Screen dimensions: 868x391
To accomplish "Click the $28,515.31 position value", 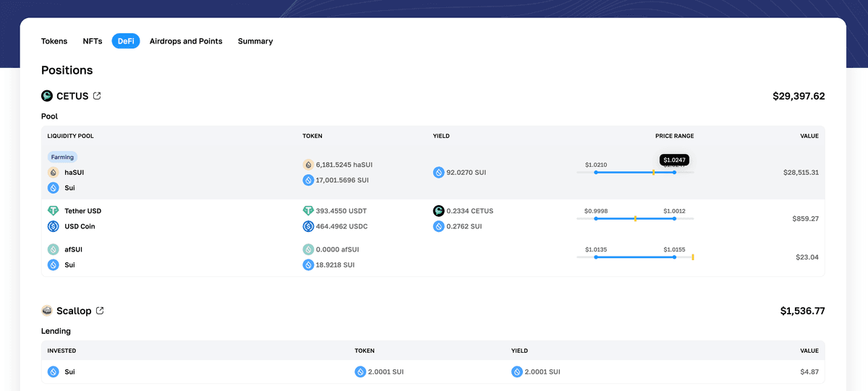I will pos(801,173).
